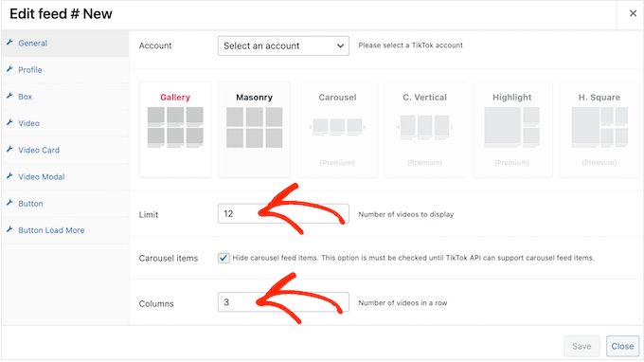The image size is (644, 362).
Task: Open the Video Modal settings tab
Action: pyautogui.click(x=41, y=176)
